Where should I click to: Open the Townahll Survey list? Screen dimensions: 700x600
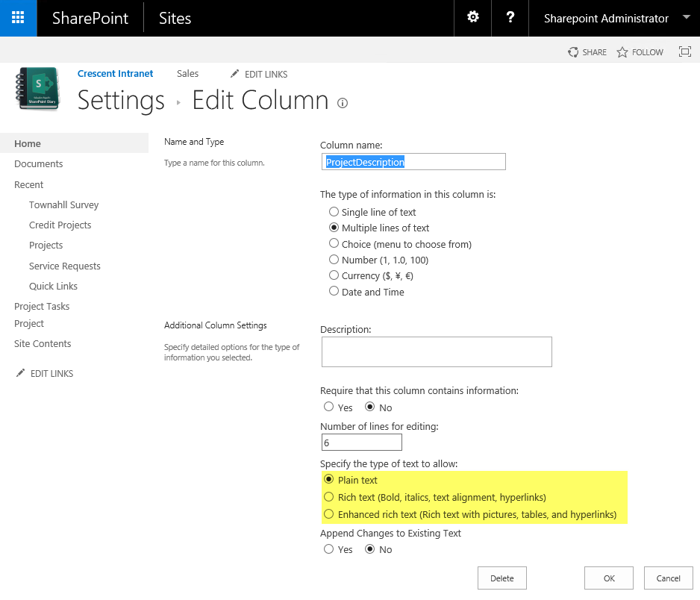click(x=63, y=204)
